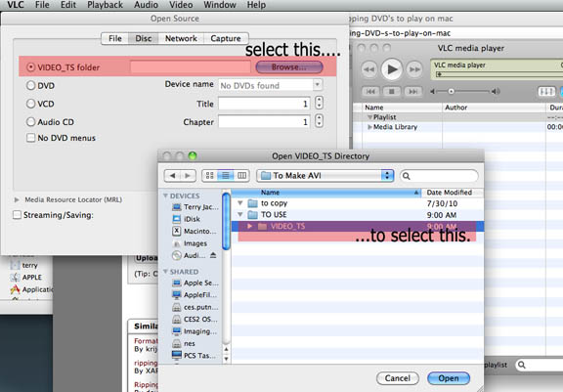This screenshot has width=563, height=392.
Task: Click the mute speaker icon by volume slider
Action: click(433, 92)
